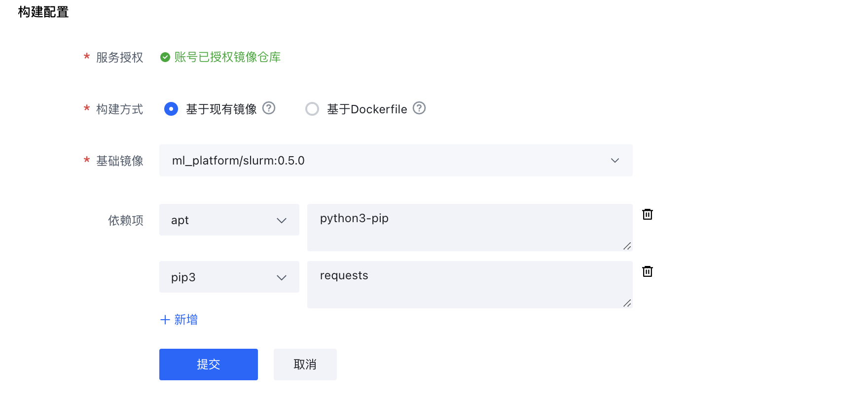The width and height of the screenshot is (868, 398).
Task: Delete the apt python3-pip dependency row
Action: point(648,214)
